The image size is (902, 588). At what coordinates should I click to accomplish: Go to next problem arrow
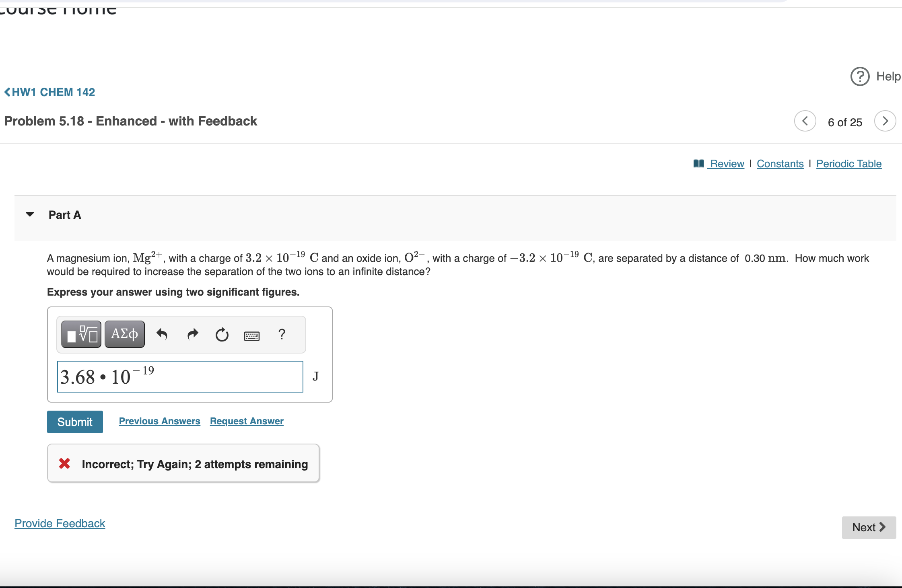click(885, 121)
